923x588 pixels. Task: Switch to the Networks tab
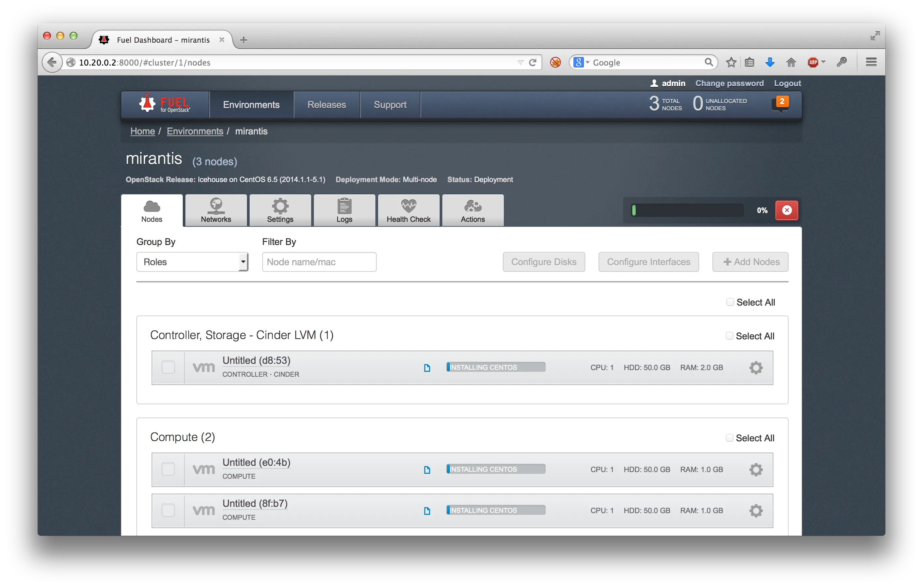pyautogui.click(x=216, y=211)
